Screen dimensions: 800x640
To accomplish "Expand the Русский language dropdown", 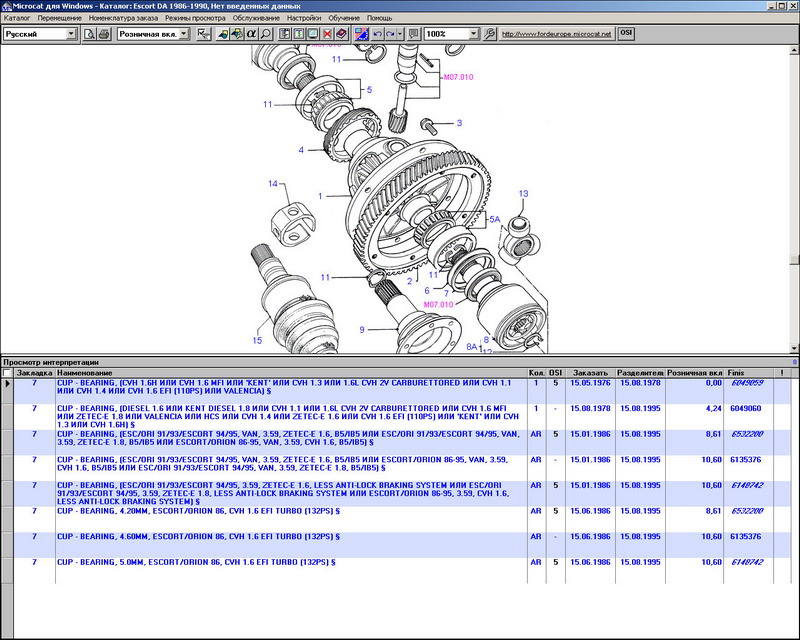I will tap(71, 34).
